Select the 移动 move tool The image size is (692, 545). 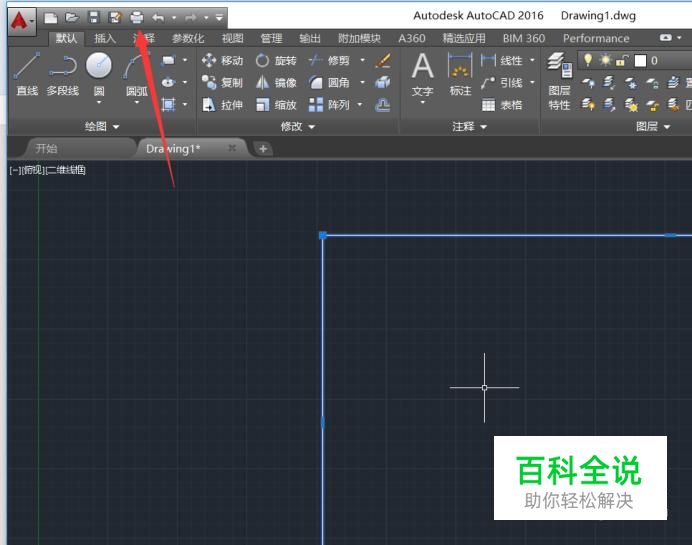point(222,60)
